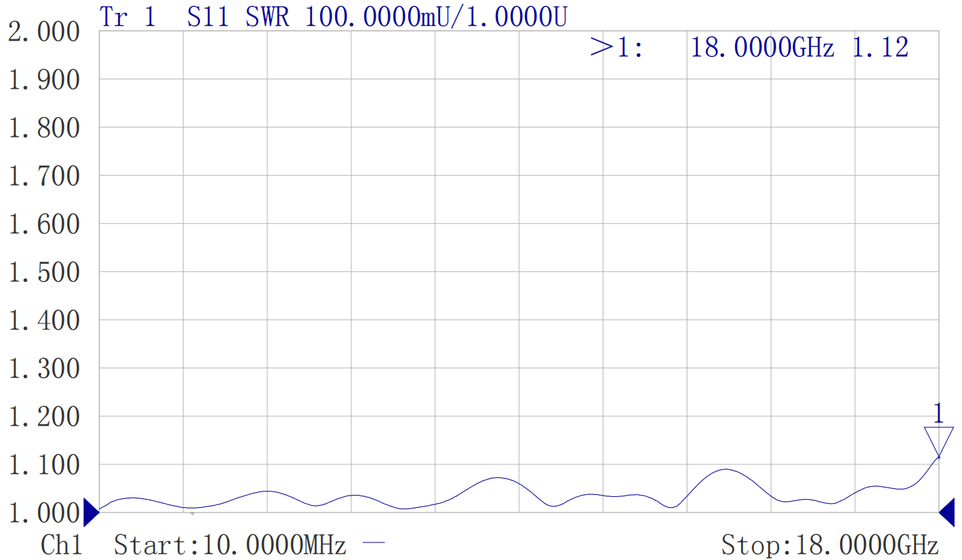Viewport: 962px width, 560px height.
Task: Click the 1.500 Y-axis scale label
Action: (x=43, y=273)
